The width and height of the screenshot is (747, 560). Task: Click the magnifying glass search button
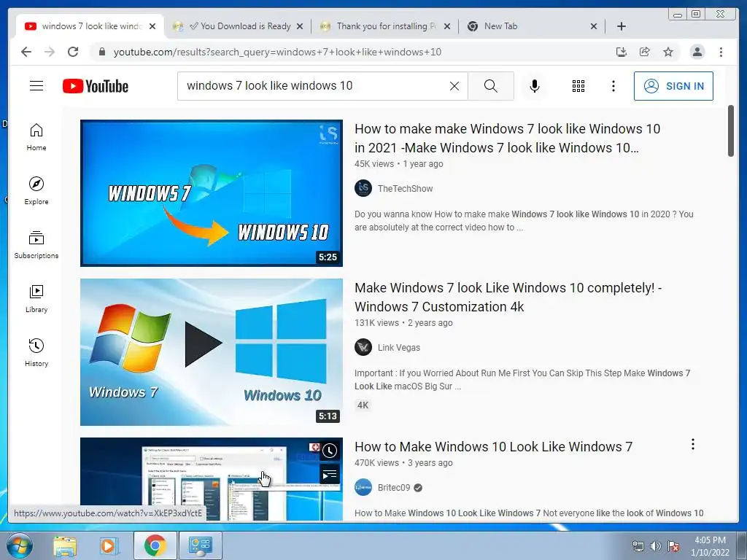click(491, 86)
